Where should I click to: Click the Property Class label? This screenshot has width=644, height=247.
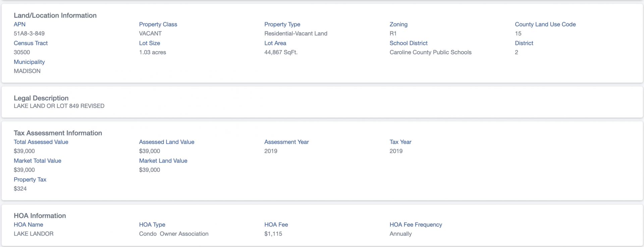[x=158, y=24]
